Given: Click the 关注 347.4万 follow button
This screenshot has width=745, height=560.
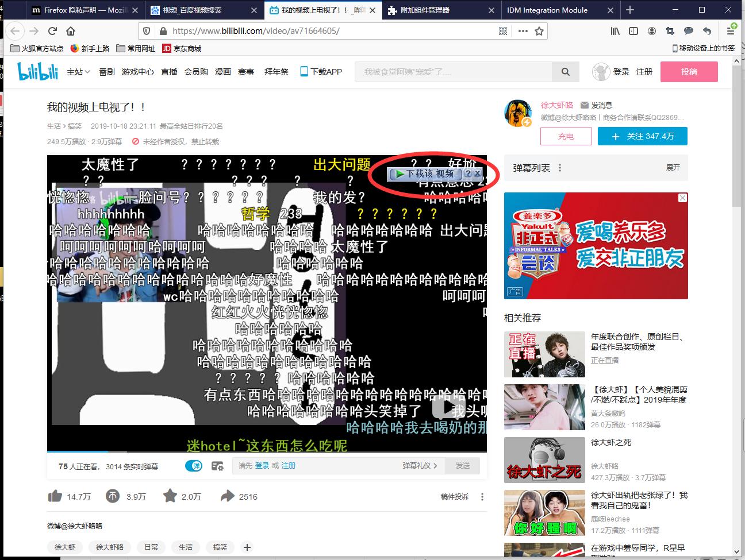Looking at the screenshot, I should (642, 136).
